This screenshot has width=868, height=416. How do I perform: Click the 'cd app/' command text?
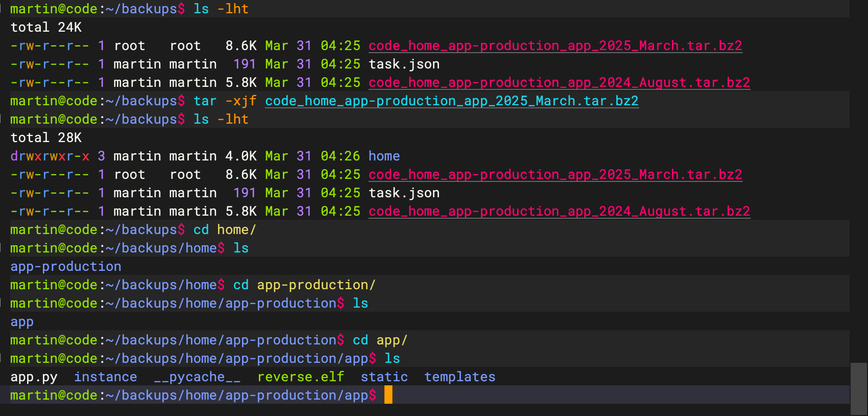tap(380, 340)
